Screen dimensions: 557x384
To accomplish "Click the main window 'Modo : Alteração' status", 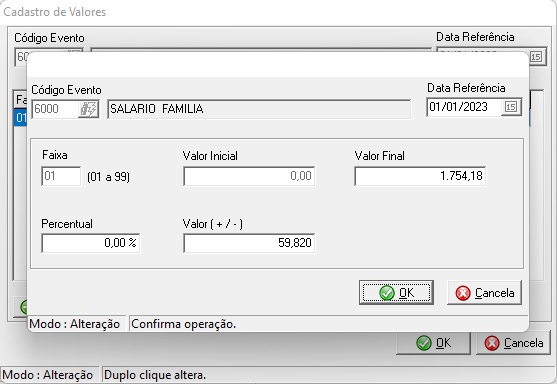I will (x=48, y=375).
